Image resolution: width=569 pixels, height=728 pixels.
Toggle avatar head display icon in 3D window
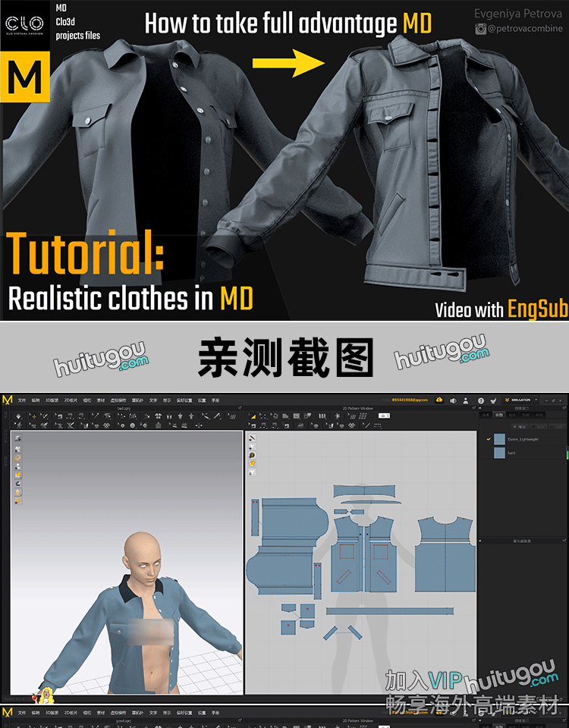point(17,492)
